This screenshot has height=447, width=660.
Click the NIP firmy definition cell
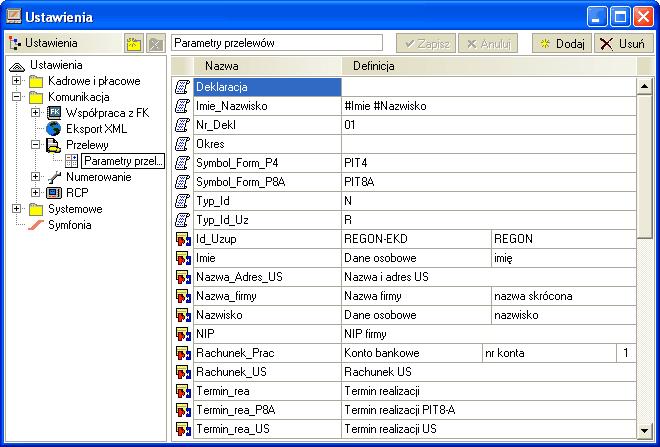pyautogui.click(x=489, y=334)
